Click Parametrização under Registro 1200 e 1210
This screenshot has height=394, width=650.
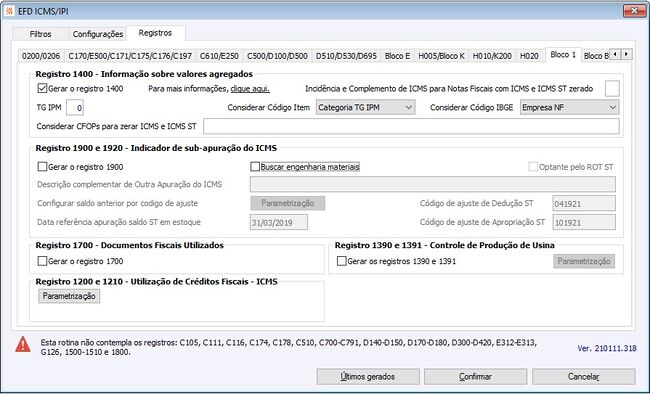click(x=69, y=296)
